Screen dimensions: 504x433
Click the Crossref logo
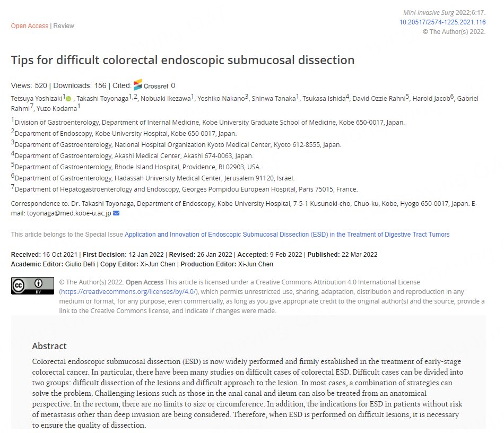point(151,85)
